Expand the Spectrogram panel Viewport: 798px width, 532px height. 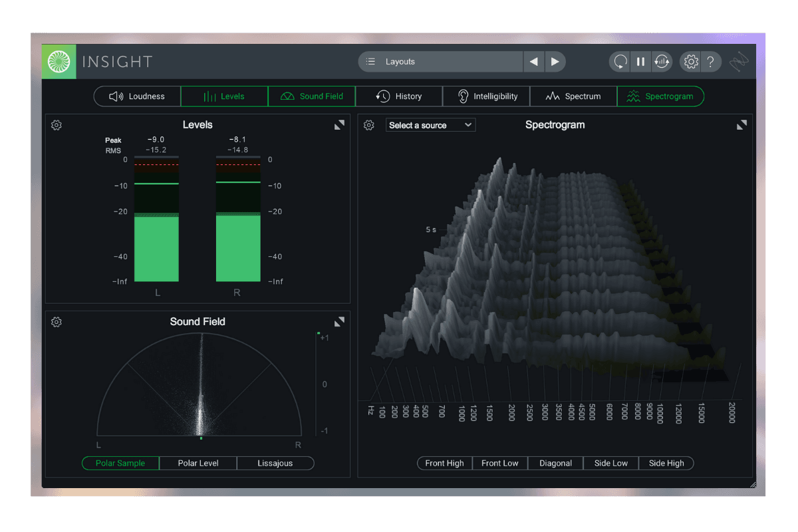tap(741, 125)
